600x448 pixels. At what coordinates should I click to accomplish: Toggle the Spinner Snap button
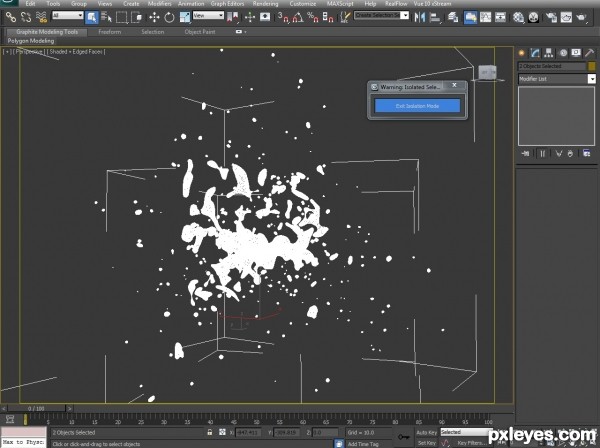pos(328,17)
